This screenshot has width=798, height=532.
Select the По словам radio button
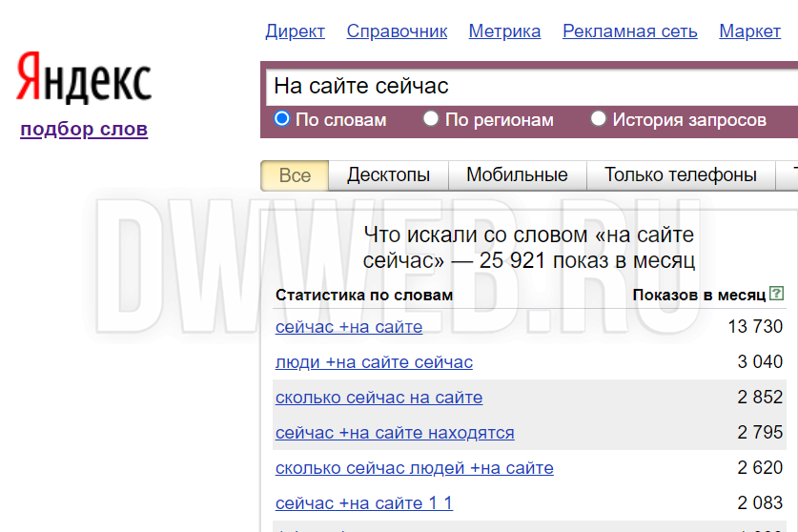point(282,118)
